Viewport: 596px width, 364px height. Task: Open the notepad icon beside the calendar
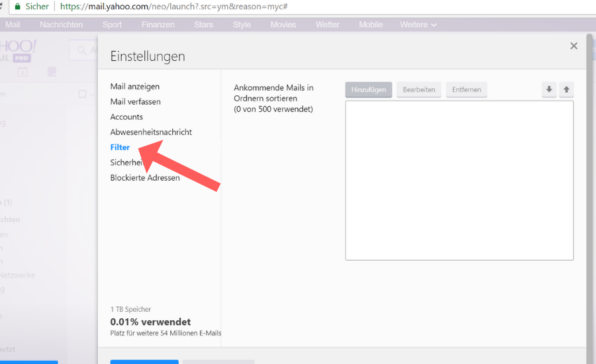pos(52,72)
